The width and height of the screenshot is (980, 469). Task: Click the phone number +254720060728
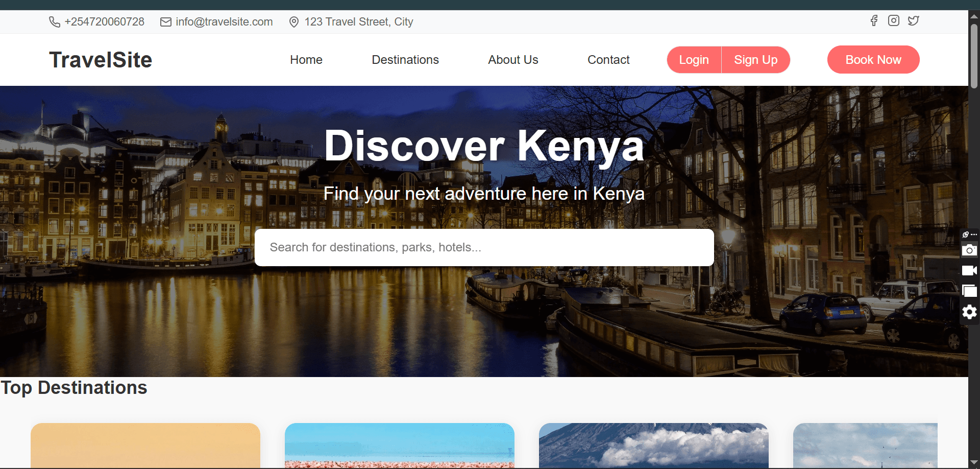click(x=105, y=22)
